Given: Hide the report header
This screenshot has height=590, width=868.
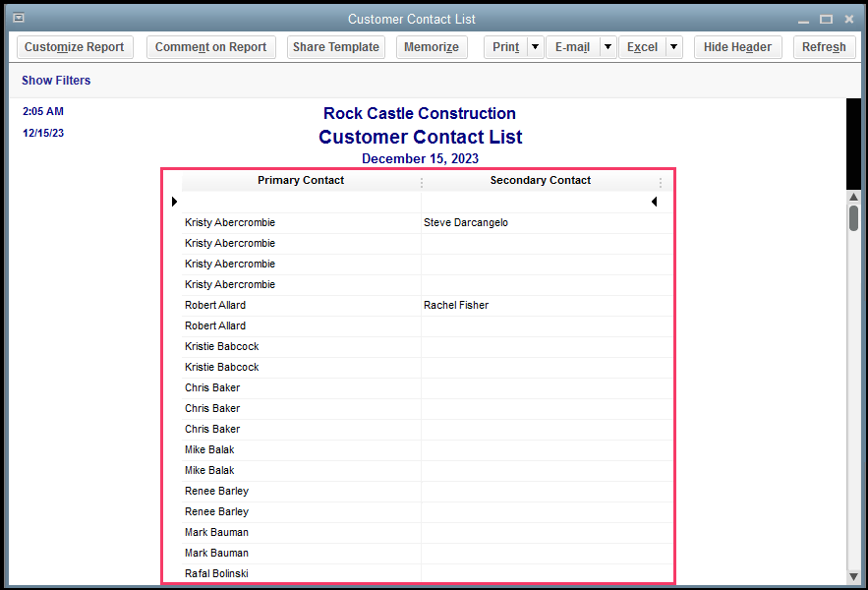Looking at the screenshot, I should [737, 46].
